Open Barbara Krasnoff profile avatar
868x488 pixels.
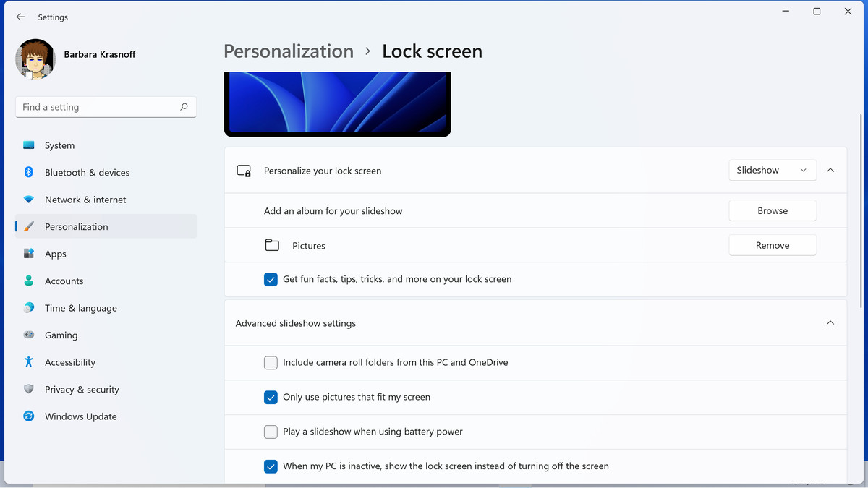[x=35, y=59]
